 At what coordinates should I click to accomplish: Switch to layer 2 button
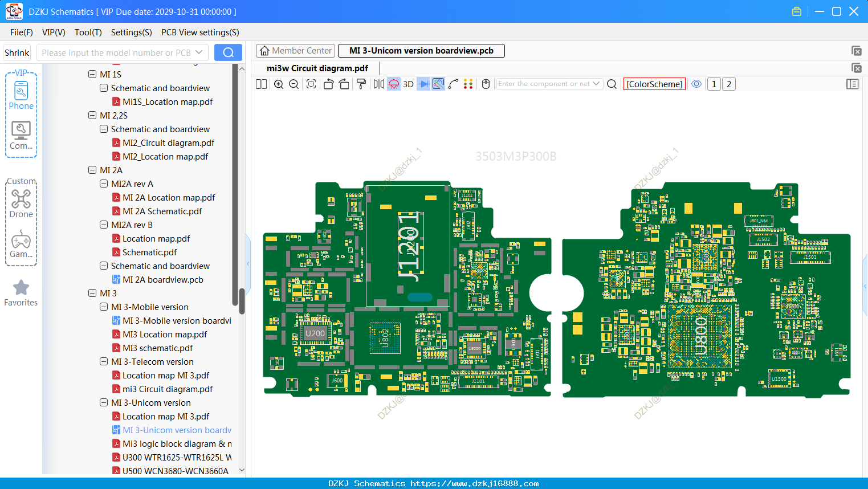point(729,84)
